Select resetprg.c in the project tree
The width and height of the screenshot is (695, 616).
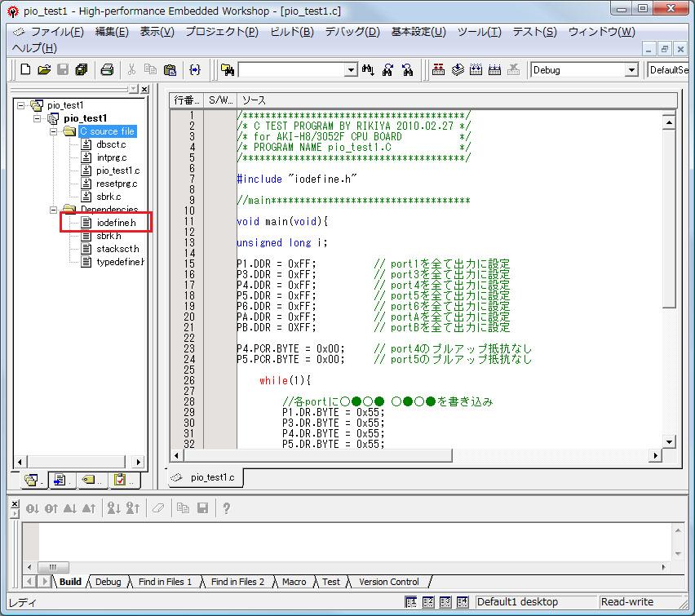(x=117, y=184)
